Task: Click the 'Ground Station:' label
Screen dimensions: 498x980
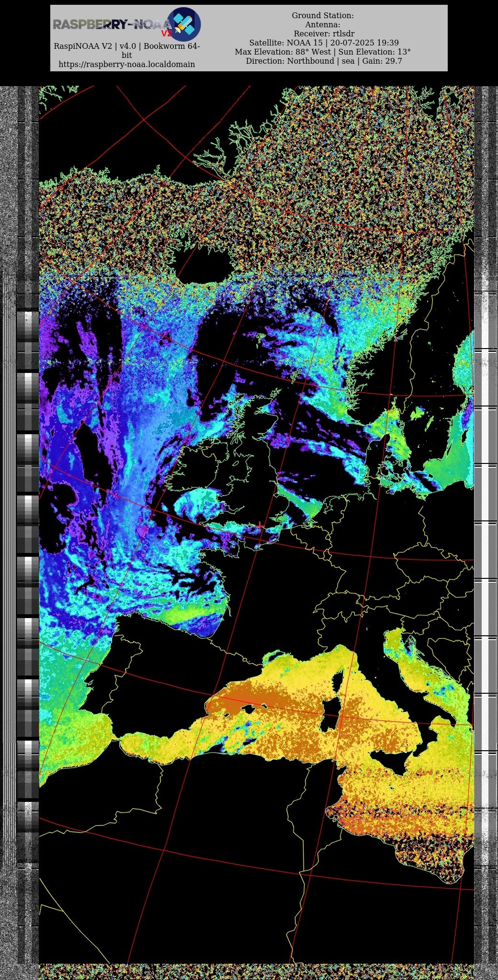Action: pos(323,16)
